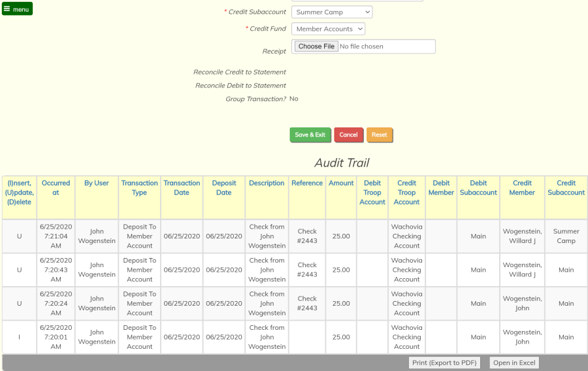Viewport: 588px width, 371px height.
Task: Sort by Credit Troop Account header
Action: [x=406, y=192]
